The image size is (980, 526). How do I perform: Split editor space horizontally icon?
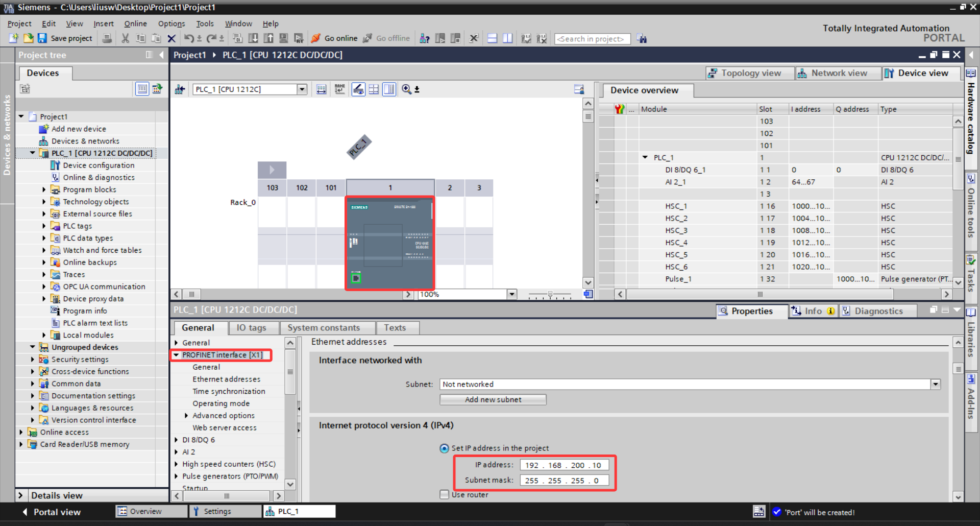(492, 38)
